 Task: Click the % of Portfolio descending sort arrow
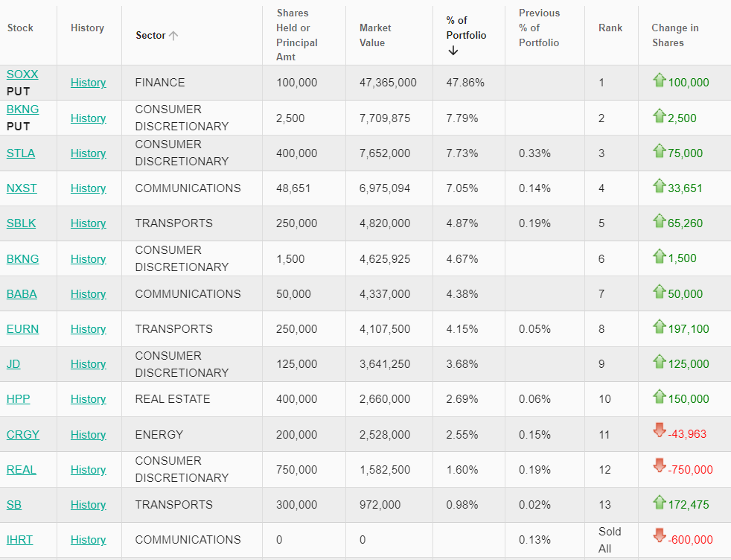coord(453,51)
